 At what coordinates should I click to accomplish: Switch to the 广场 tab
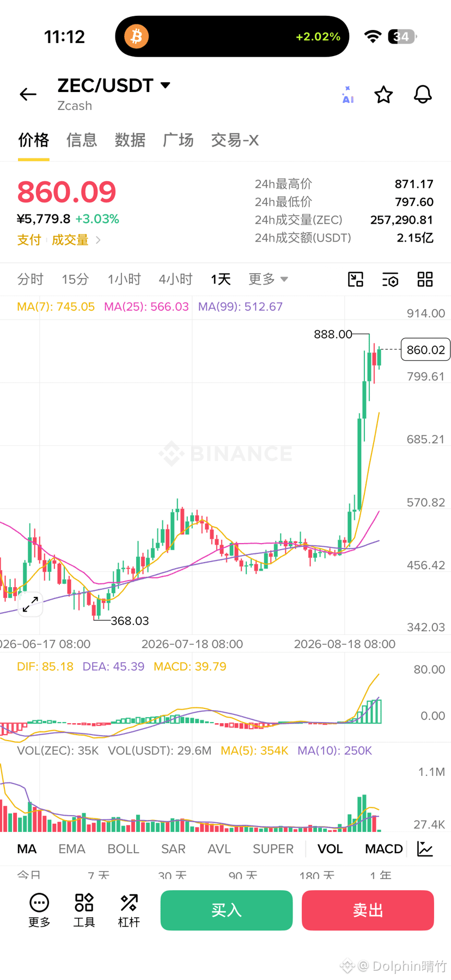coord(178,140)
